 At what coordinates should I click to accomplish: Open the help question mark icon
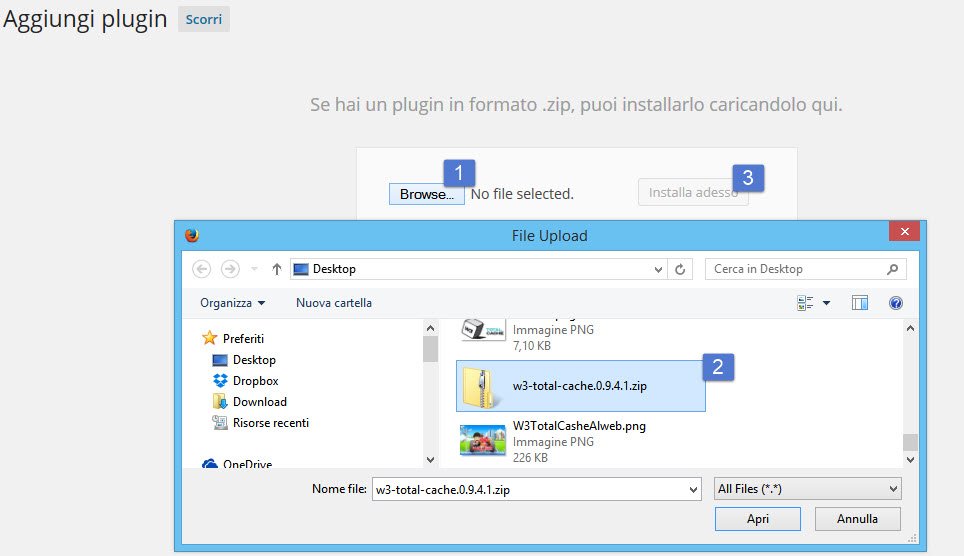coord(896,302)
